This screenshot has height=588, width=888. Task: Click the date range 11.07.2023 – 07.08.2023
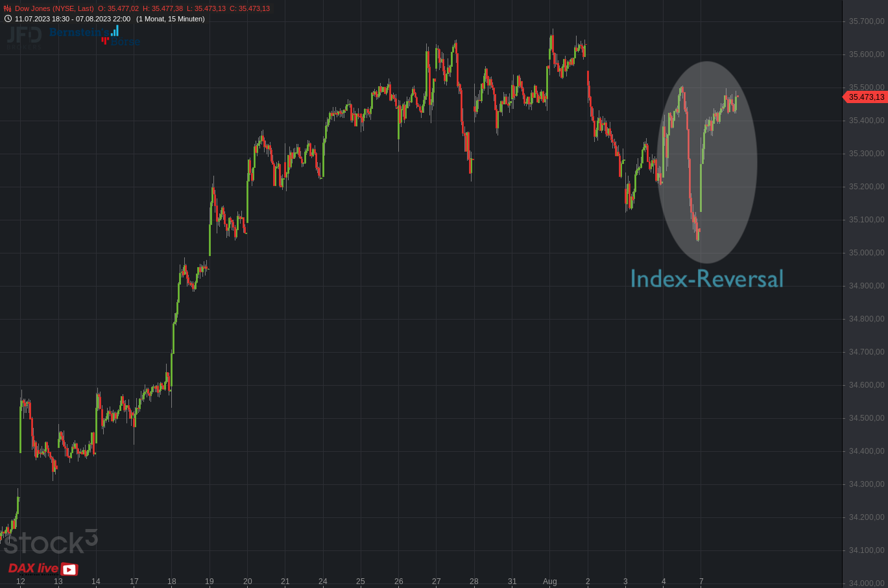click(73, 19)
